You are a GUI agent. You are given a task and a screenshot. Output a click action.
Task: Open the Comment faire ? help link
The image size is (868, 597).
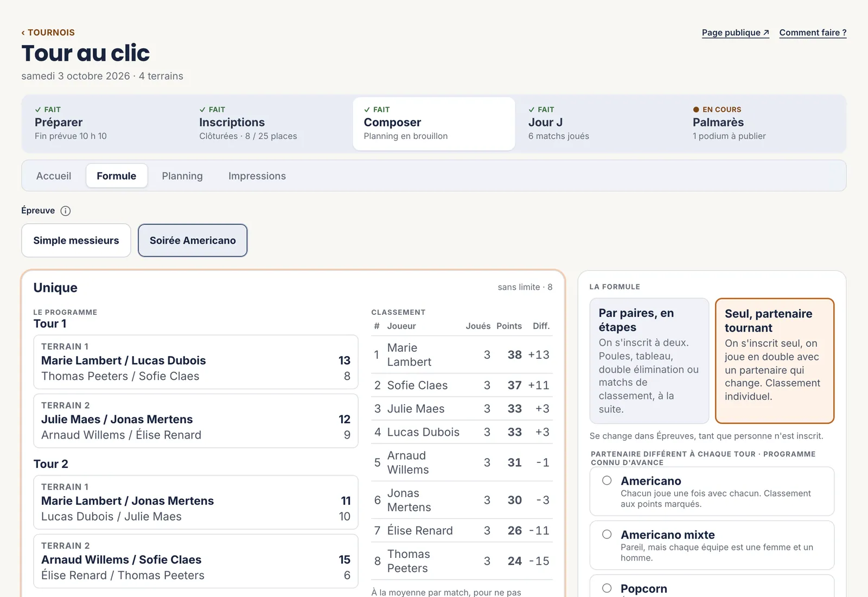(813, 33)
